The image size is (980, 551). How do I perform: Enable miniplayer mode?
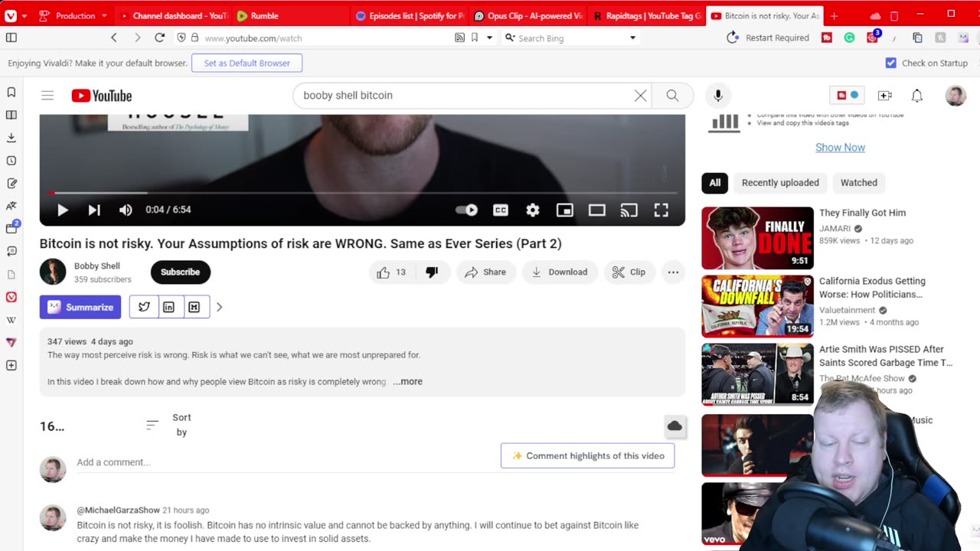(565, 210)
